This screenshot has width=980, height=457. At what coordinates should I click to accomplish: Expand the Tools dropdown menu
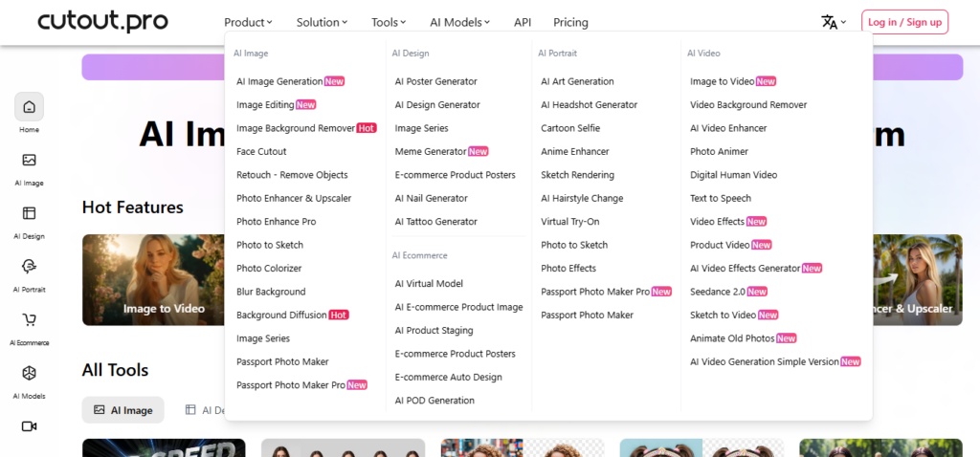pyautogui.click(x=389, y=22)
